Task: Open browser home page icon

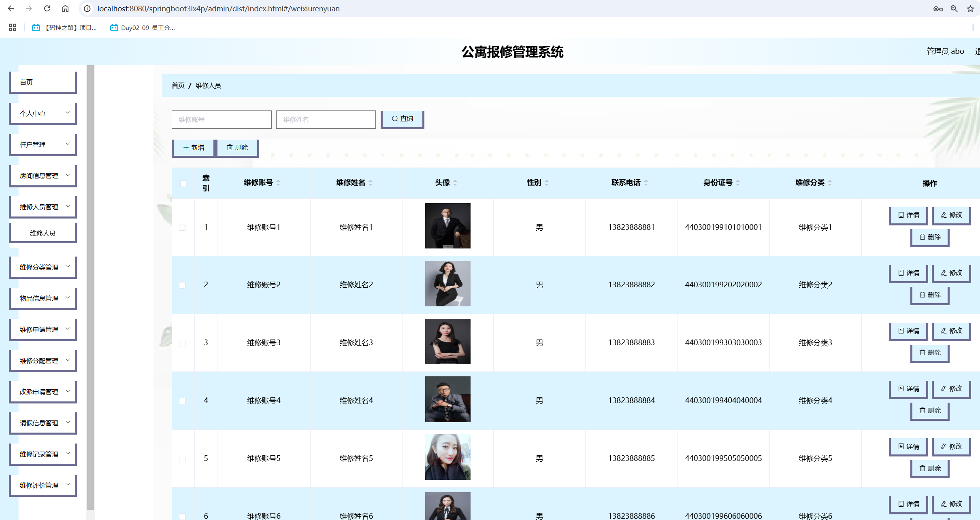Action: tap(65, 8)
